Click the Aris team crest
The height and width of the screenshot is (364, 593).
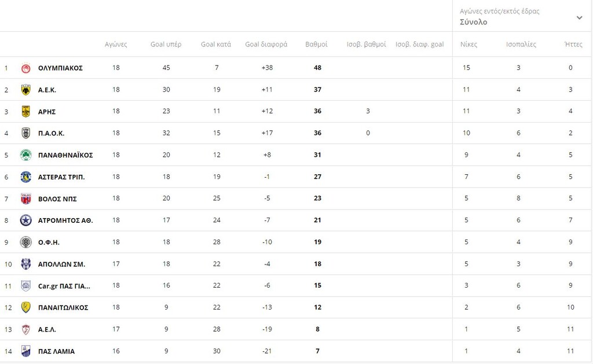(25, 112)
